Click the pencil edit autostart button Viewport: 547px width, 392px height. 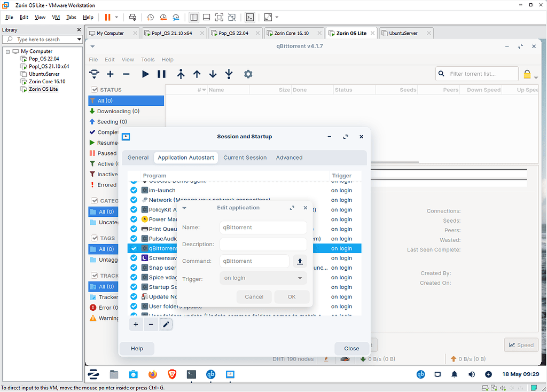coord(166,324)
